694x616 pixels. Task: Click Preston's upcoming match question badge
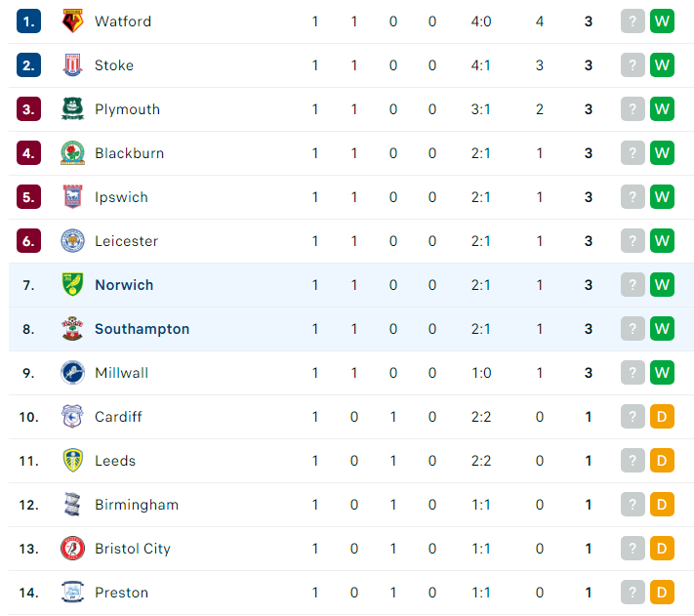click(633, 593)
